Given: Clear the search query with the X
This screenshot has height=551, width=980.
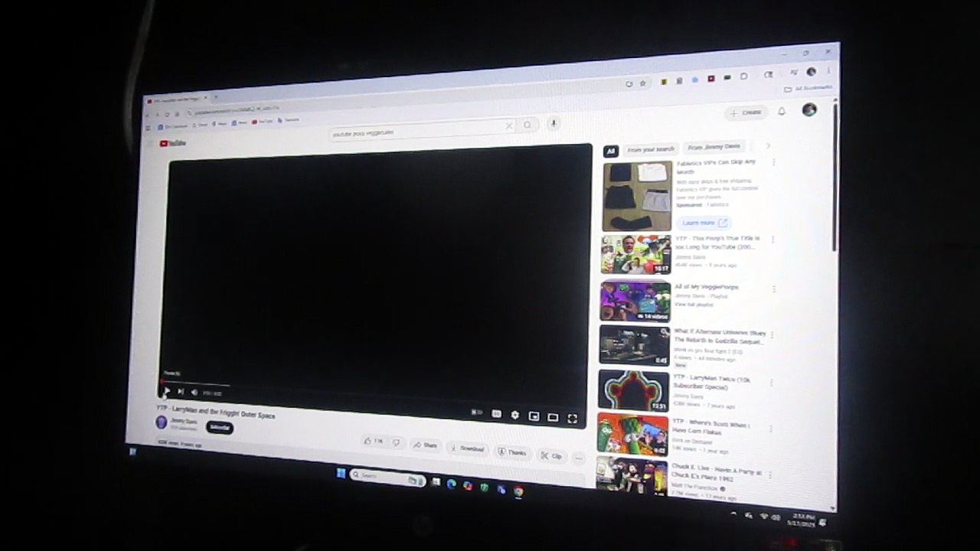Looking at the screenshot, I should (508, 126).
